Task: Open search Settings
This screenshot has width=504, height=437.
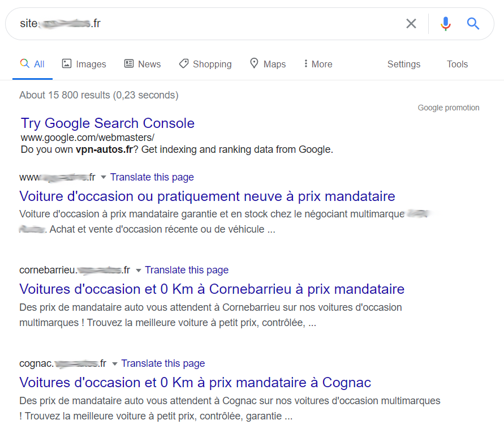Action: [x=404, y=64]
